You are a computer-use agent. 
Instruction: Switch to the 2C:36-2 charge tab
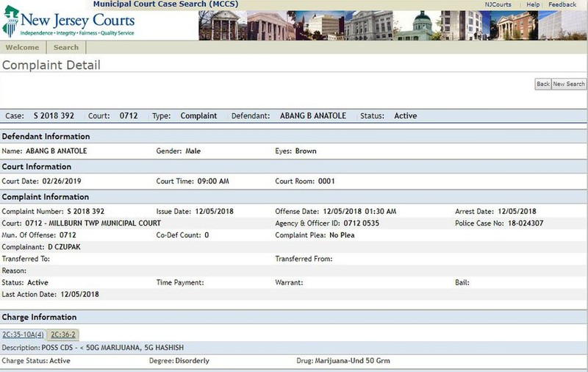point(63,335)
